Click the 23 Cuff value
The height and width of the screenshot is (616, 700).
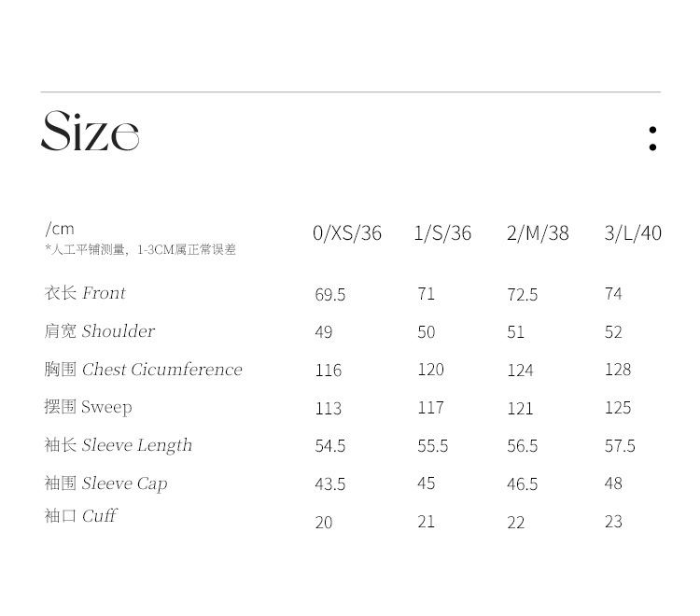(613, 522)
